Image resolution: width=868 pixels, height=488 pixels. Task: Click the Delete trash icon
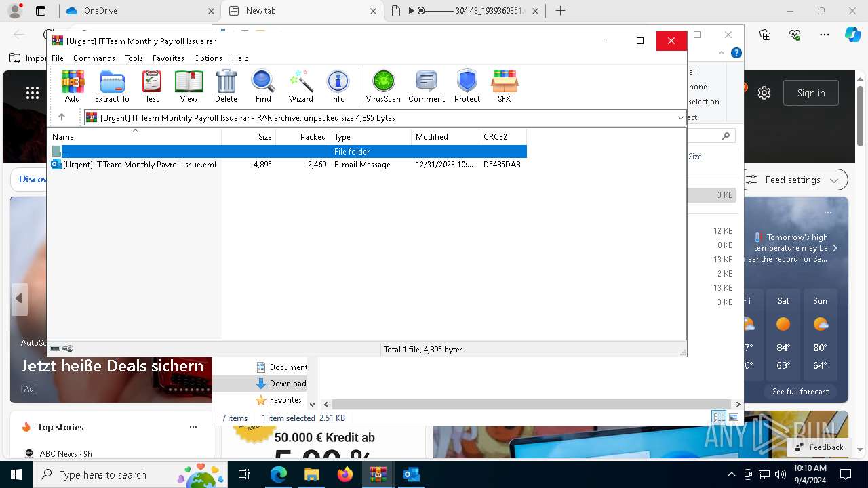coord(226,86)
